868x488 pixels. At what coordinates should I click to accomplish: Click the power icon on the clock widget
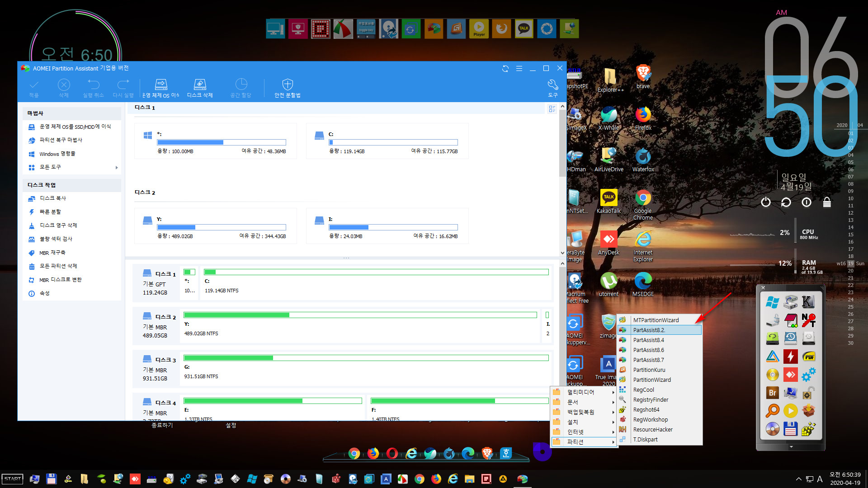[765, 202]
